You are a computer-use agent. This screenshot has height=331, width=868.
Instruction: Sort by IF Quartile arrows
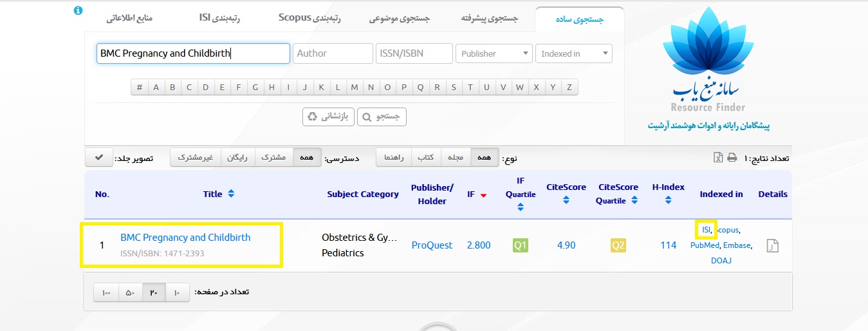coord(521,207)
